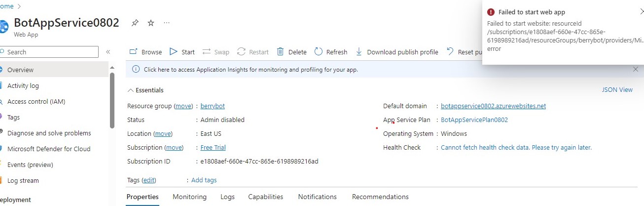644x206 pixels.
Task: Click the Subscription ID value text
Action: [x=259, y=161]
